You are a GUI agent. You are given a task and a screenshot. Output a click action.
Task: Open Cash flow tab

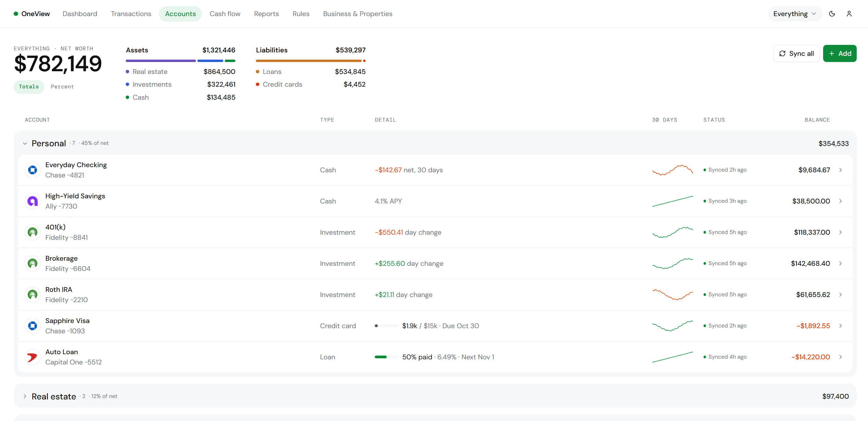pos(225,14)
